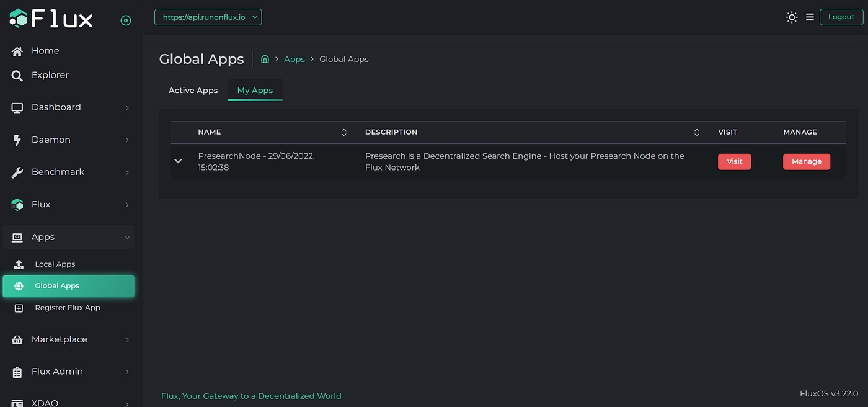The image size is (868, 407).
Task: Select the My Apps tab
Action: 255,91
